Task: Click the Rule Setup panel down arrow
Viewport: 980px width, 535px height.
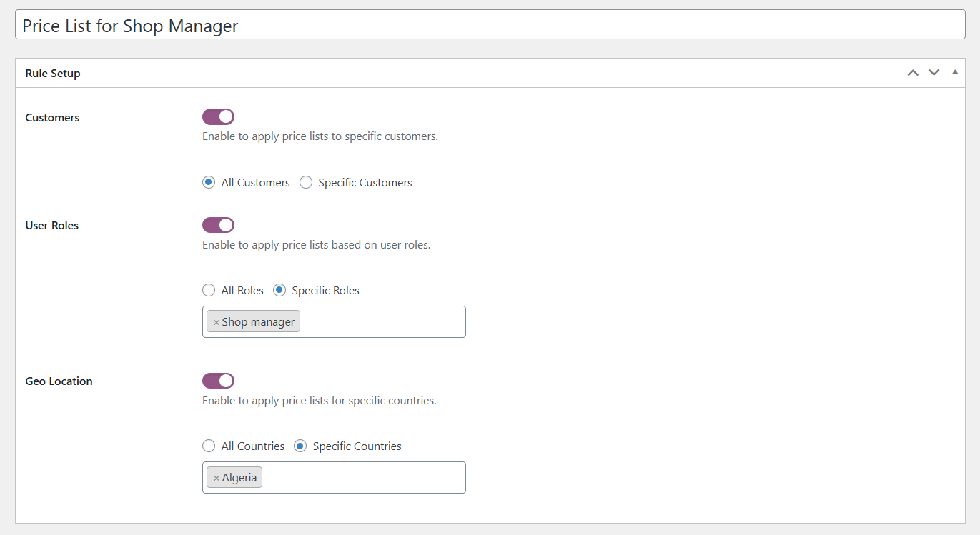Action: pos(934,72)
